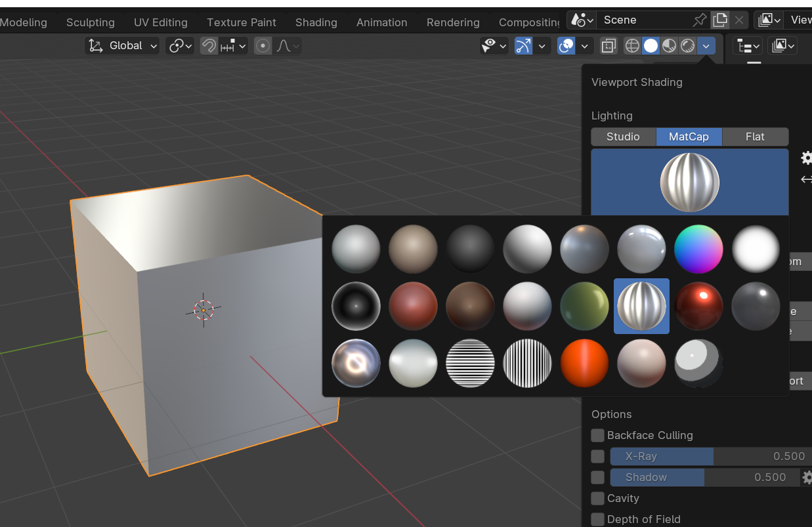Open the UV Editing workspace tab
Viewport: 812px width, 527px height.
(x=160, y=22)
